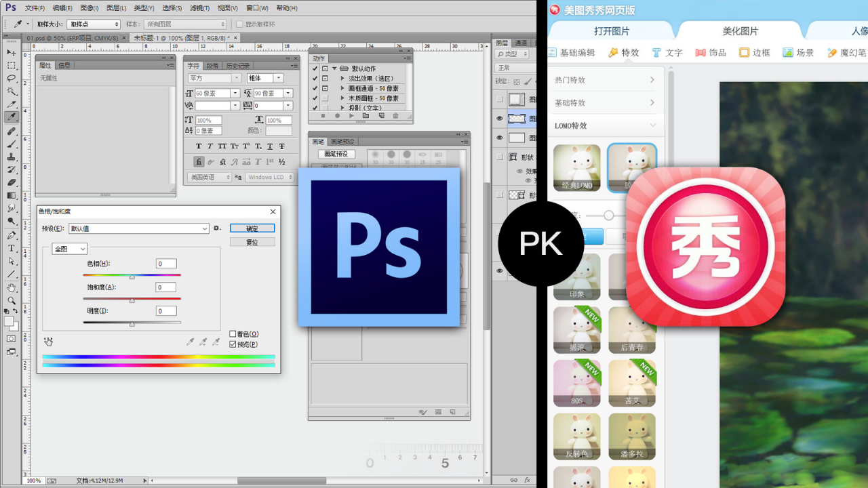868x488 pixels.
Task: Switch to the 历史记录 tab
Action: 238,66
